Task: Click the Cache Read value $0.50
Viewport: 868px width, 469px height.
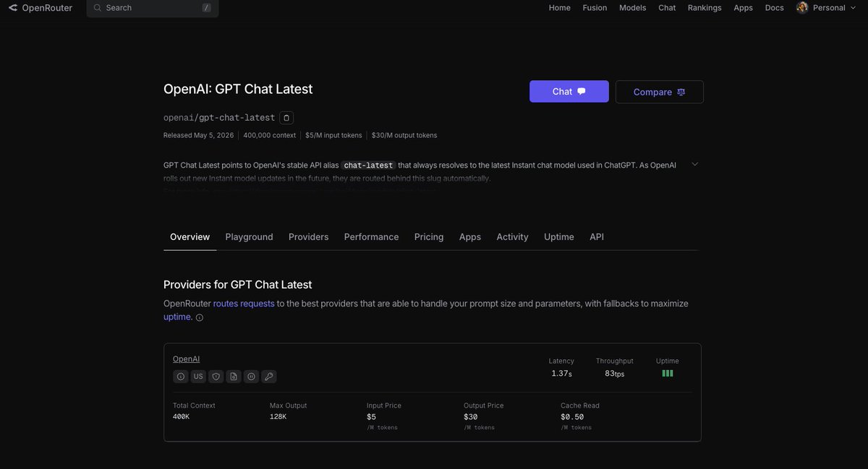Action: click(x=572, y=417)
